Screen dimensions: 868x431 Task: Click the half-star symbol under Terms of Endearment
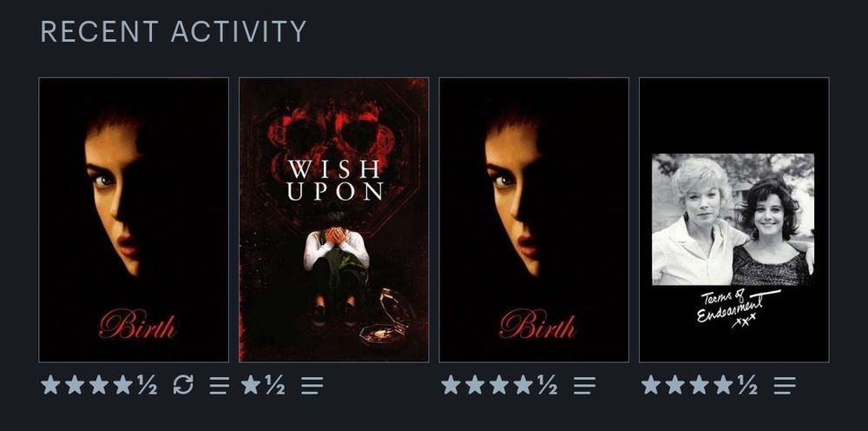click(x=747, y=384)
